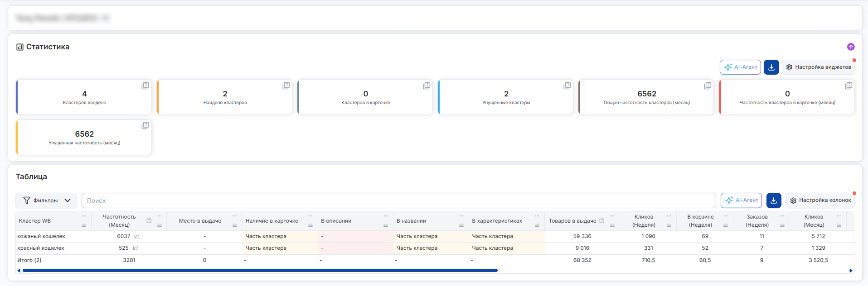This screenshot has height=286, width=868.
Task: Open Настройка виджетов settings
Action: (x=818, y=67)
